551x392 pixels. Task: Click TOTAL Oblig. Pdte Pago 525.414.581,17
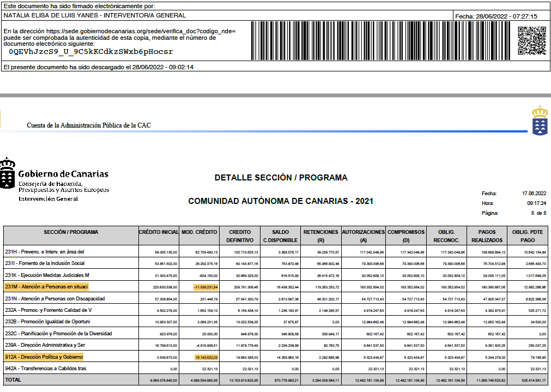pos(534,381)
